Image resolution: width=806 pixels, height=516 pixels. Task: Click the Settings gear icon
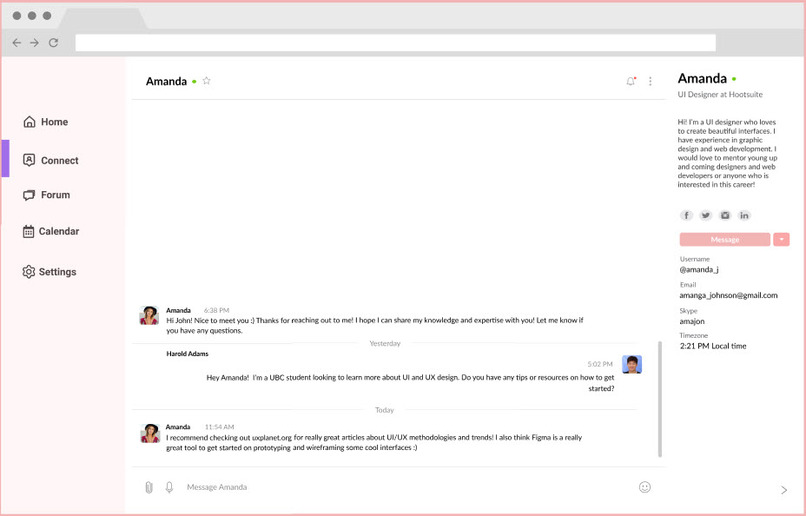pyautogui.click(x=28, y=271)
